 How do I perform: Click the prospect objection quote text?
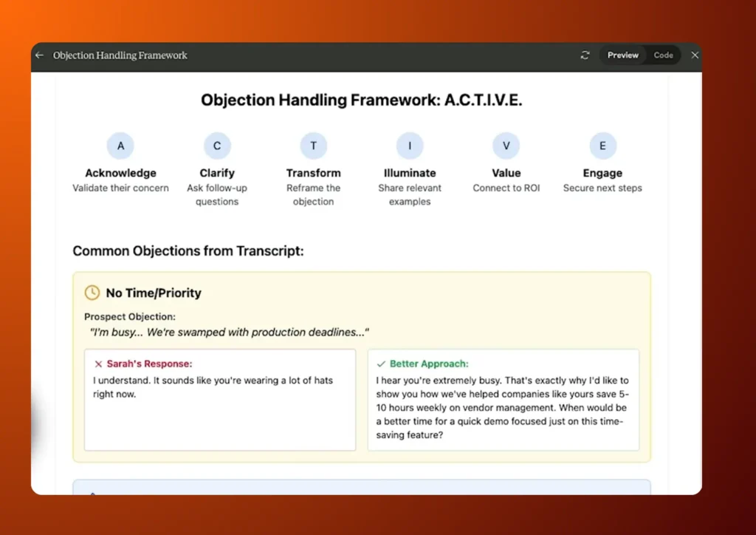tap(229, 333)
